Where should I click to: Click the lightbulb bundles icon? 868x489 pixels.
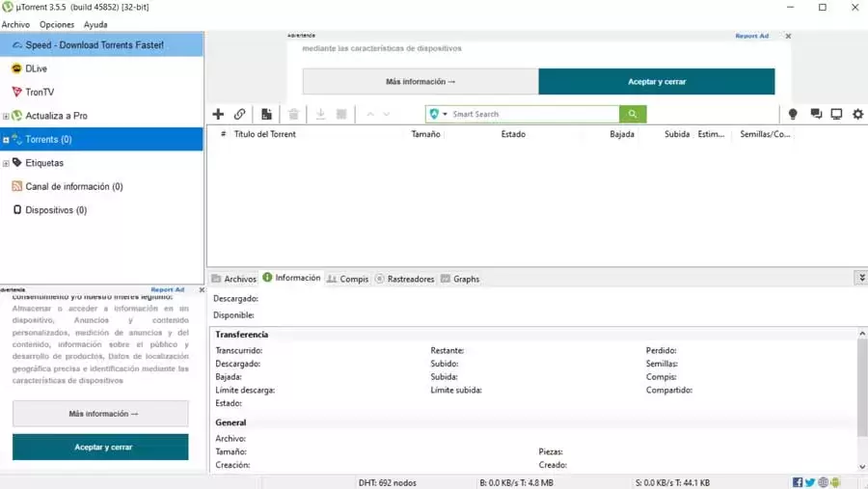pyautogui.click(x=793, y=114)
